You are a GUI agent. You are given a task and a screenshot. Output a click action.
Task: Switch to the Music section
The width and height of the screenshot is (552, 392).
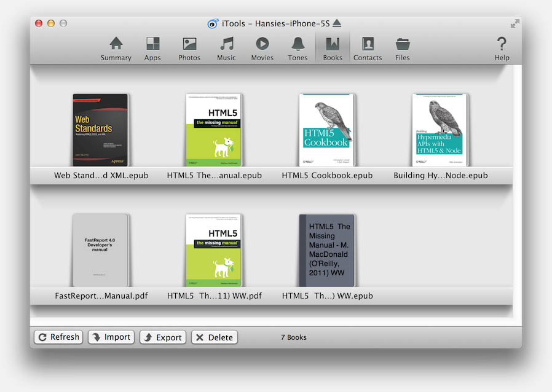coord(226,49)
